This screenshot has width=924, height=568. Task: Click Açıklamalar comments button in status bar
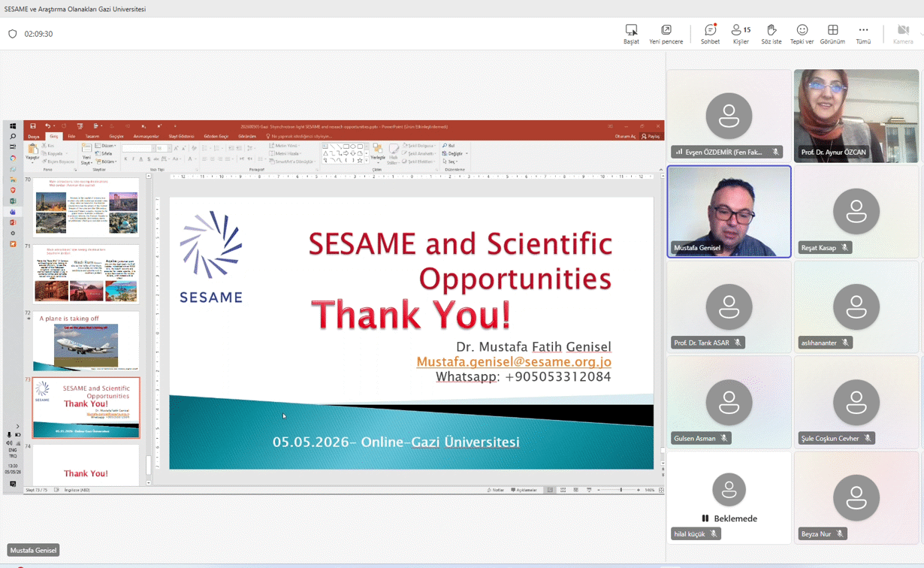tap(524, 490)
